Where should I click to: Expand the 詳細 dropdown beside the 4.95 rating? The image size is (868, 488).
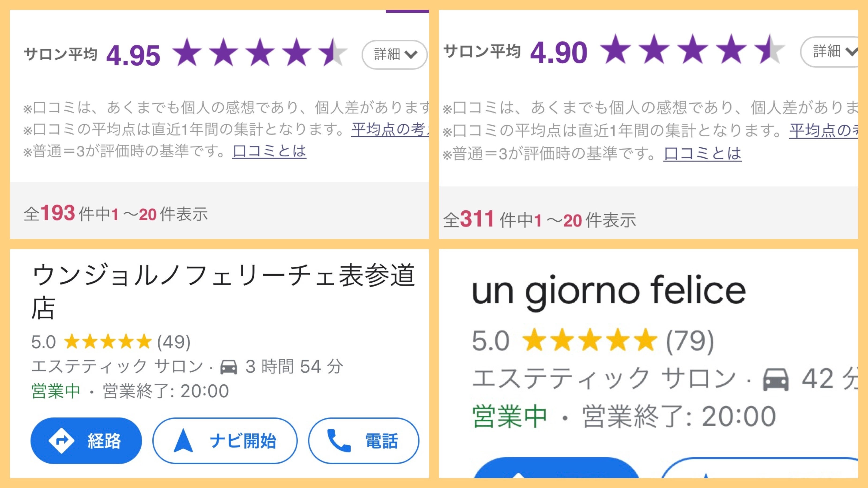click(x=395, y=55)
